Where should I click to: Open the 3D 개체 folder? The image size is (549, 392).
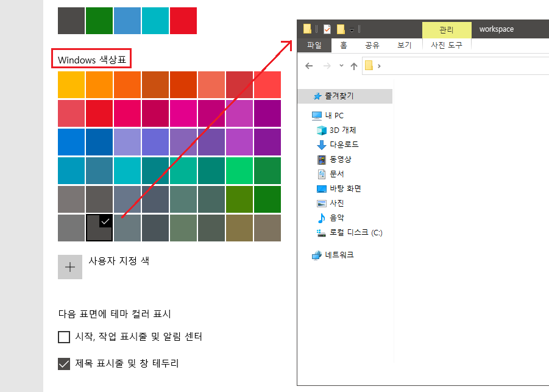point(343,130)
